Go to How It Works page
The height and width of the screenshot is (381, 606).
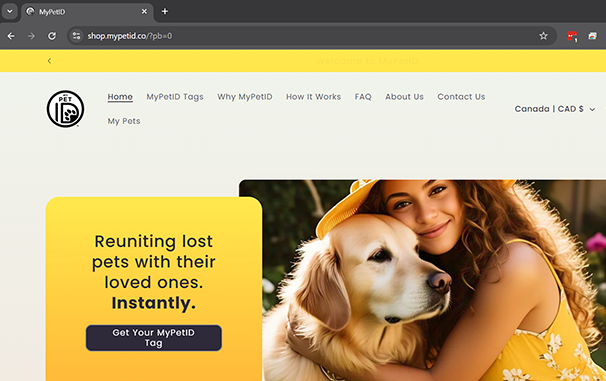313,97
